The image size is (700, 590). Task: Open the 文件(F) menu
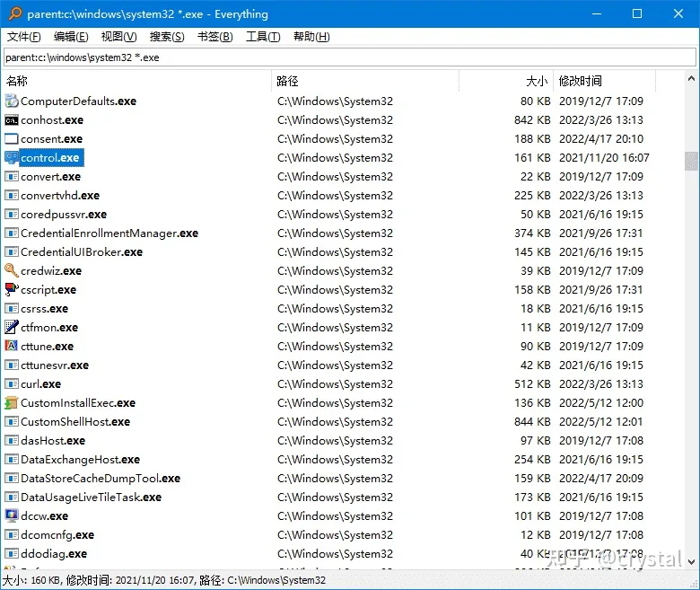click(24, 37)
